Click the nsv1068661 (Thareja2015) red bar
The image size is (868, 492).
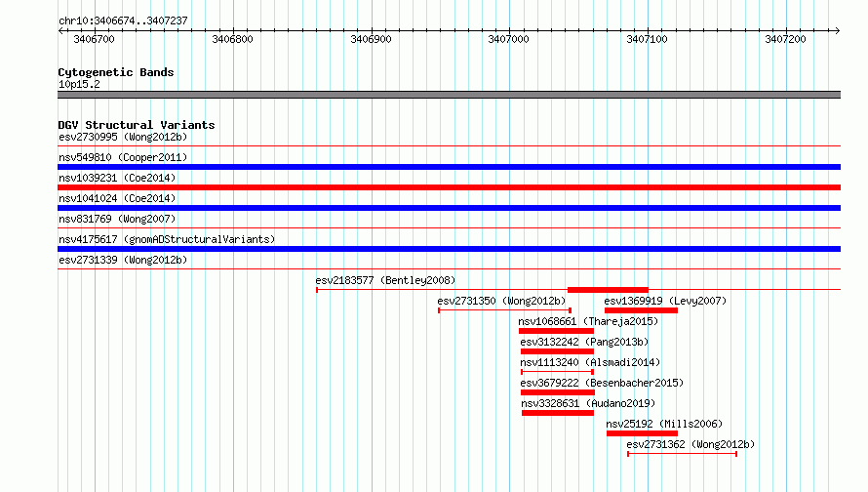pyautogui.click(x=556, y=331)
